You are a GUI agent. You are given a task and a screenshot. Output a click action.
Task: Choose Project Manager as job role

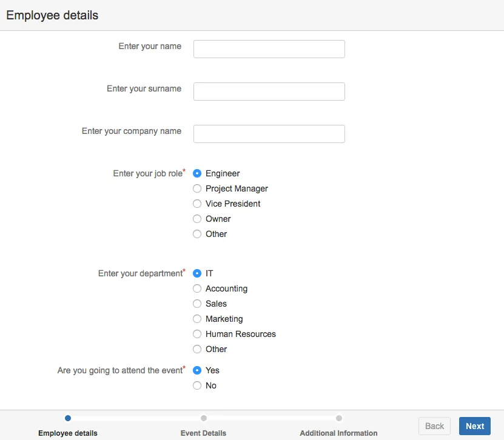click(197, 188)
